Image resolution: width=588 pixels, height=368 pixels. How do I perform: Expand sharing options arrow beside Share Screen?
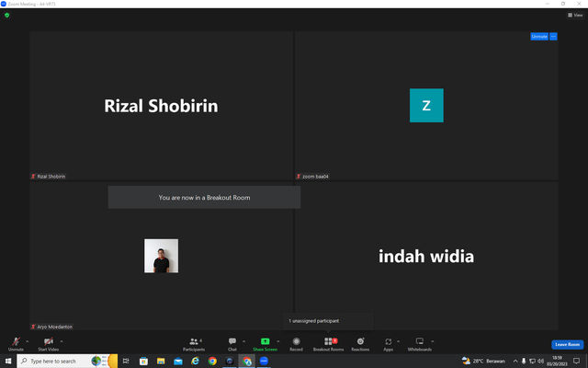click(x=277, y=341)
